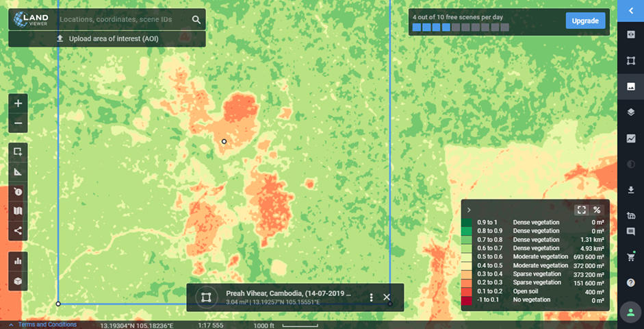Select the draw area of interest tool

(x=18, y=151)
